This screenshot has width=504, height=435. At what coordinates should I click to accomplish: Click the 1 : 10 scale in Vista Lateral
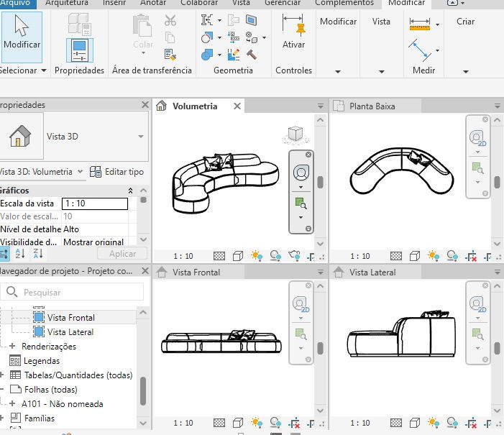point(360,423)
